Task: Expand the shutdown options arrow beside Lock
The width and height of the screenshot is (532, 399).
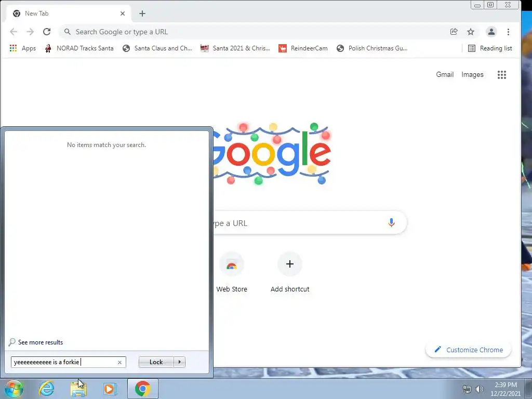Action: click(179, 362)
